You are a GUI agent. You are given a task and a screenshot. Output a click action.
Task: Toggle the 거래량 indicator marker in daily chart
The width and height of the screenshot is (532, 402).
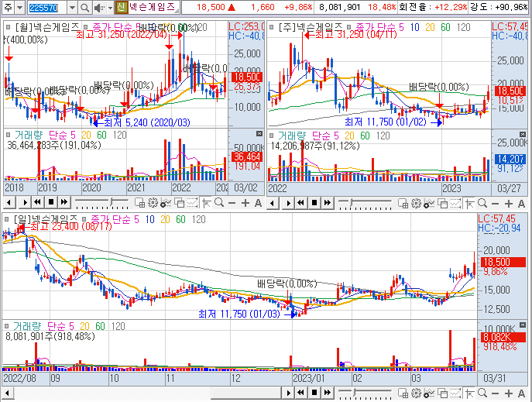click(x=6, y=326)
